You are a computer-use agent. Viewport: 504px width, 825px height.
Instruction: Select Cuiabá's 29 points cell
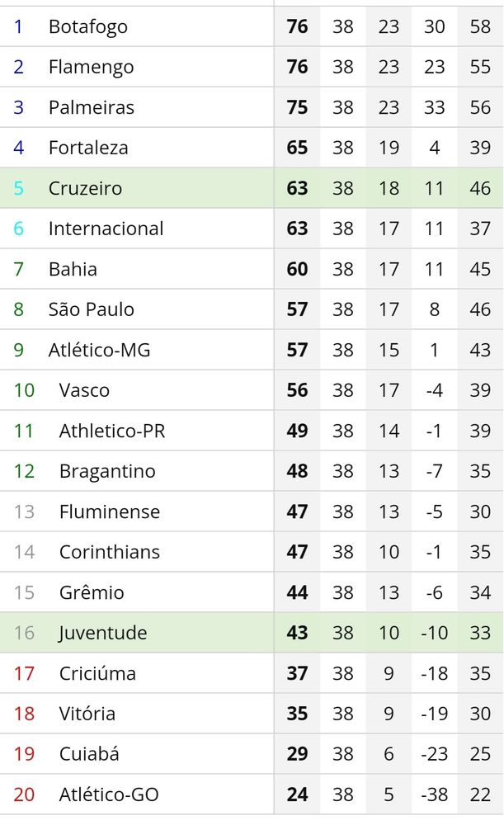pyautogui.click(x=297, y=754)
